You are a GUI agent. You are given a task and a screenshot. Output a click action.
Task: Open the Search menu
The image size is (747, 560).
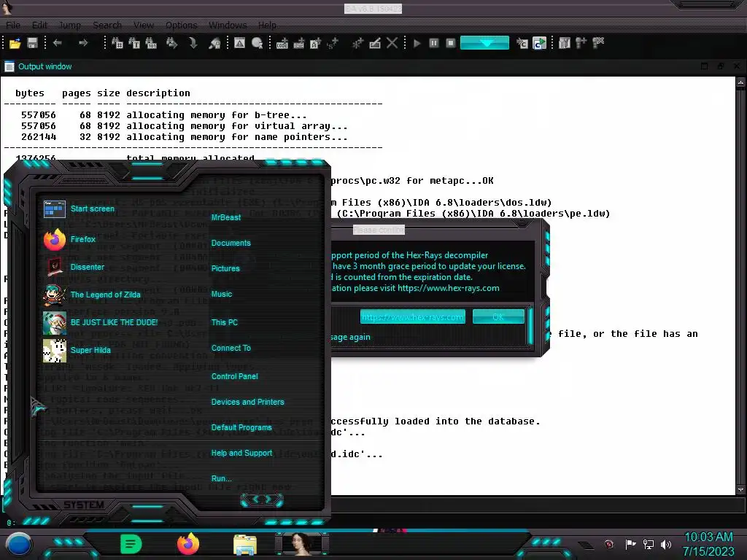(x=107, y=26)
